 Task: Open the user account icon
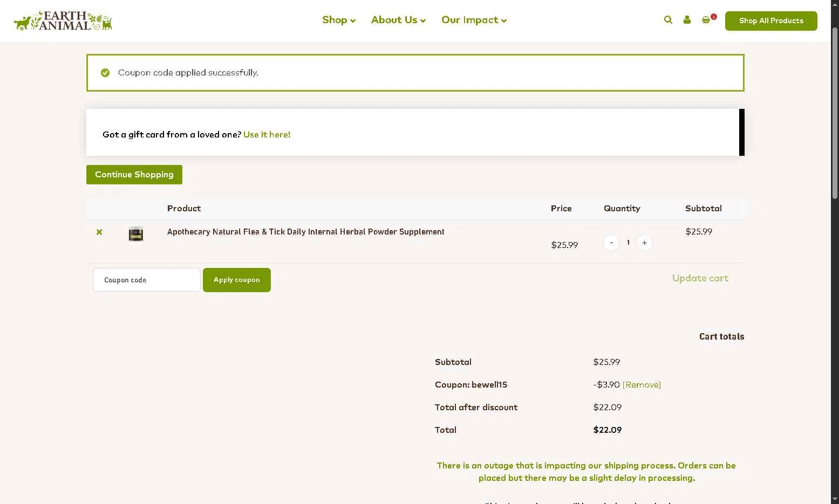(687, 20)
